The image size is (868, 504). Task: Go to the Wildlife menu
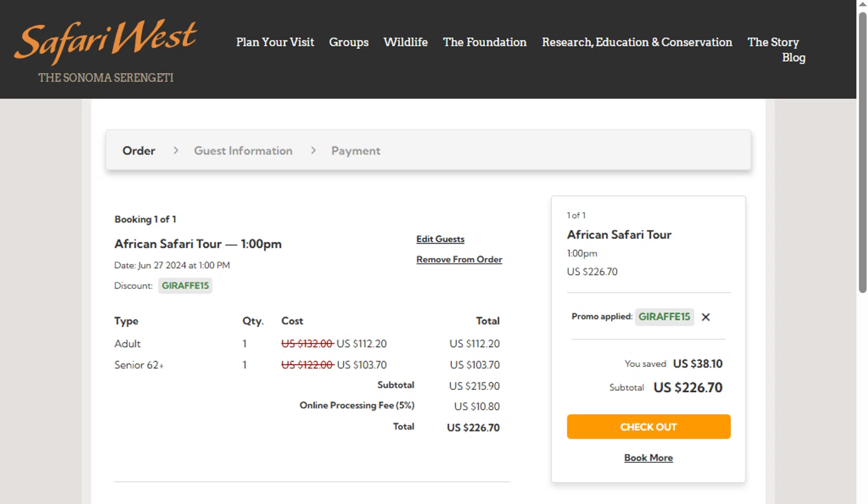coord(405,42)
